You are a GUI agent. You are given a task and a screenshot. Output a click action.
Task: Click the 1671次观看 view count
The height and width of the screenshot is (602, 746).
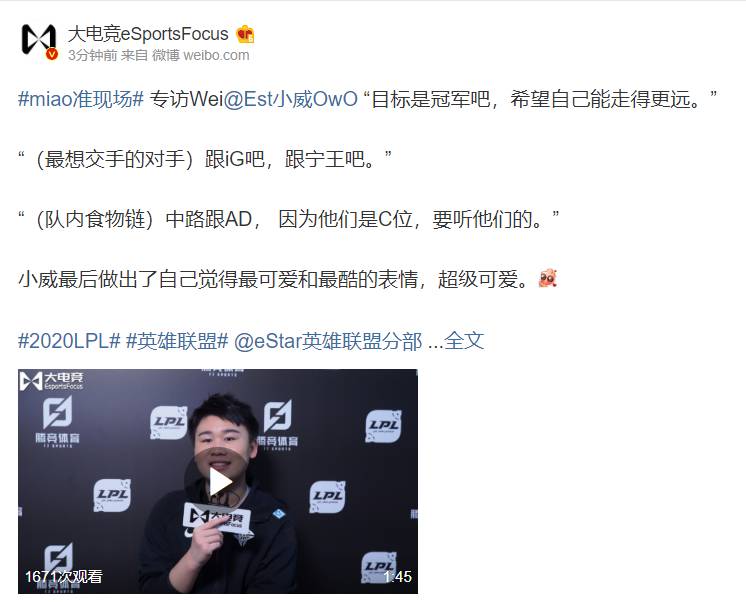(64, 577)
